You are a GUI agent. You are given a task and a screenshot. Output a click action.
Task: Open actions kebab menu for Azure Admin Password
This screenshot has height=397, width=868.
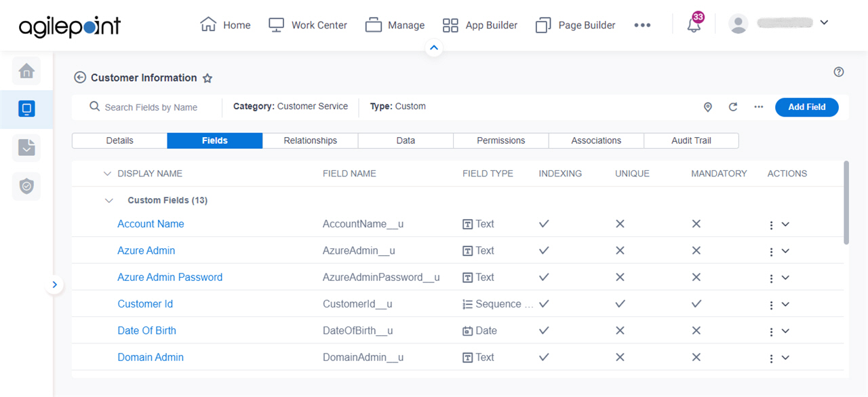pos(772,278)
